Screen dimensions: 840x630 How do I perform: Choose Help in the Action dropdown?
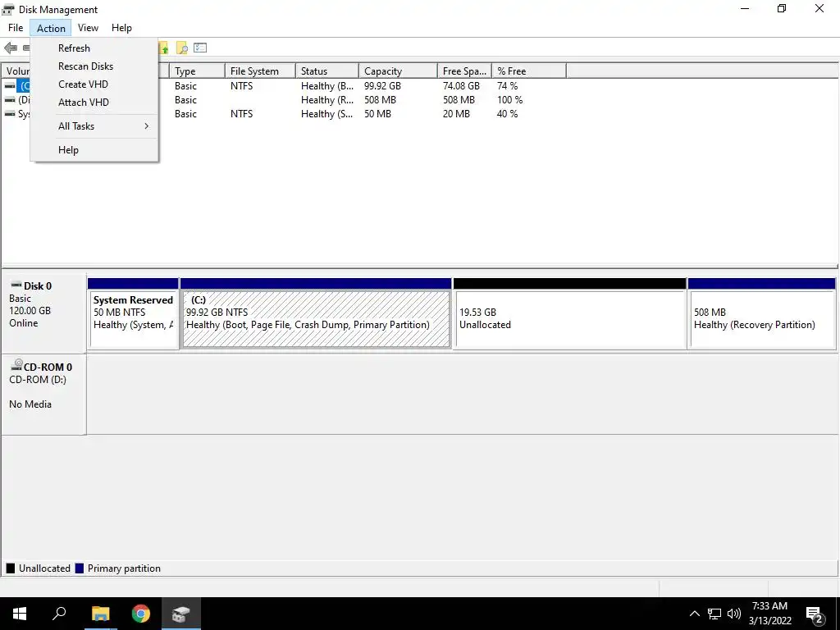click(94, 150)
